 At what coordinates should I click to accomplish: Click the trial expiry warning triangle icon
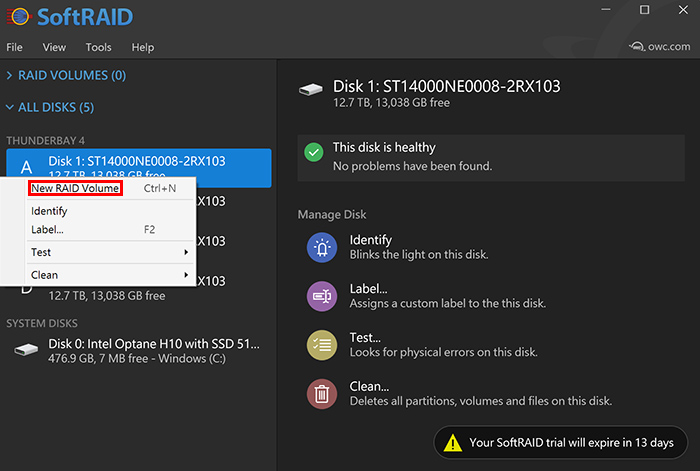453,442
